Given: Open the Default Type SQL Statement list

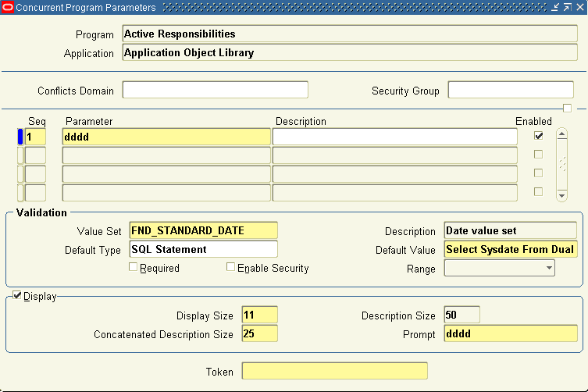Looking at the screenshot, I should click(203, 249).
